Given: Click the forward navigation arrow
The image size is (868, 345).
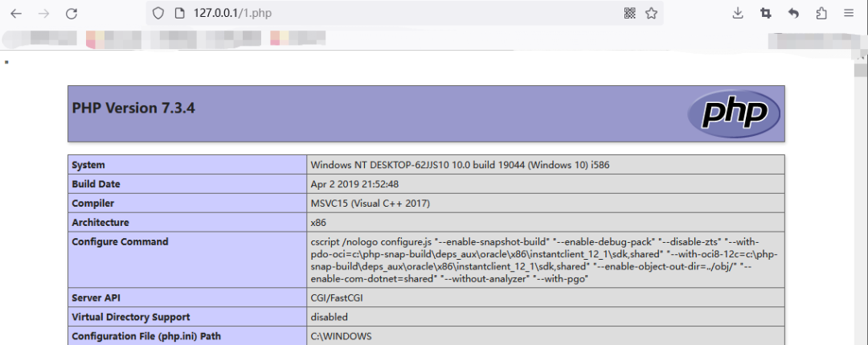Looking at the screenshot, I should coord(43,14).
